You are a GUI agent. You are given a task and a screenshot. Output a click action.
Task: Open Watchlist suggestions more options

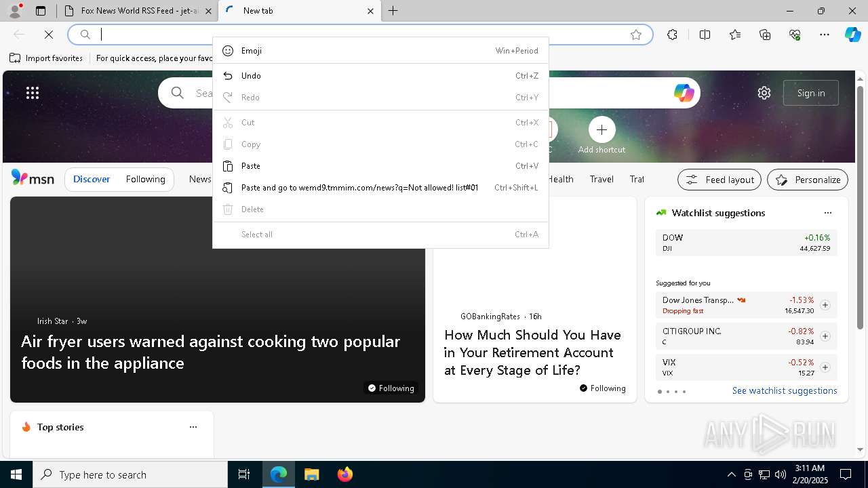coord(828,213)
